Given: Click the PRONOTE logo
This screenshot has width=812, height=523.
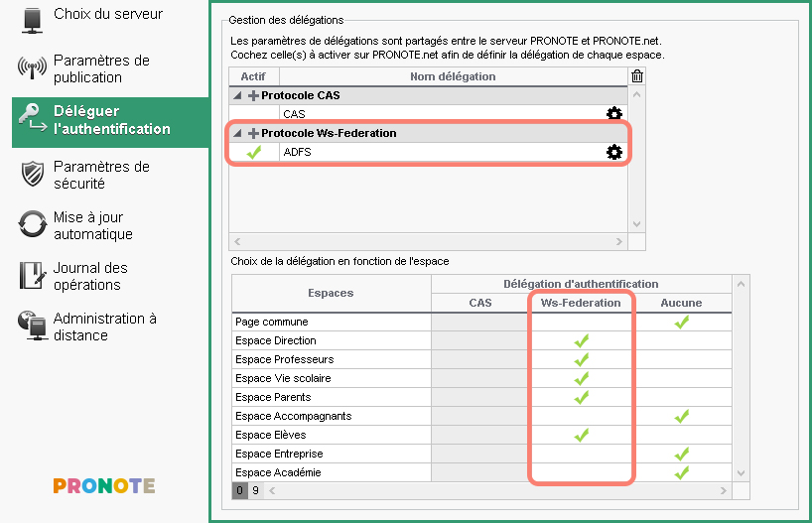Looking at the screenshot, I should 104,485.
